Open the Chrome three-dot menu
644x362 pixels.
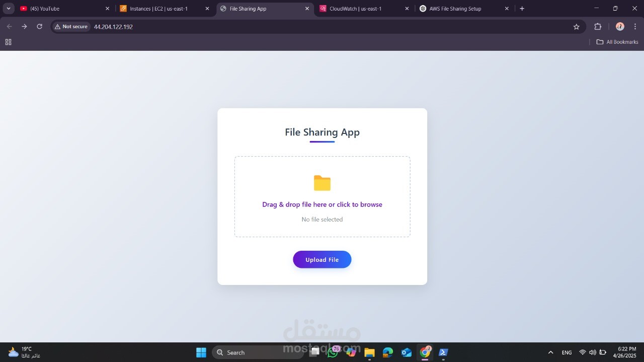(635, 27)
